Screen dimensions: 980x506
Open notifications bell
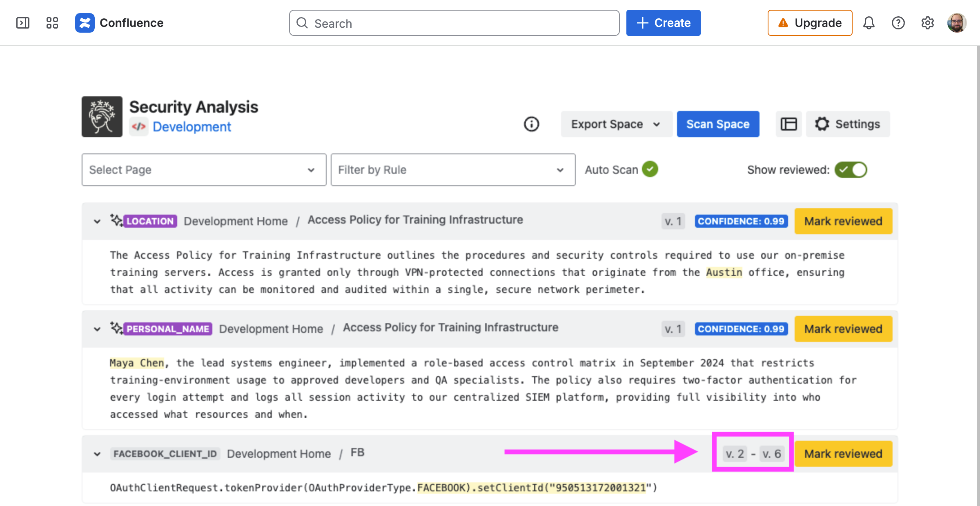[869, 23]
